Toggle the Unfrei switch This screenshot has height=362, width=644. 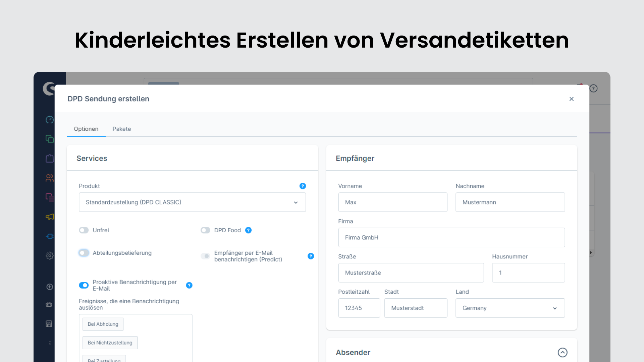pos(84,230)
